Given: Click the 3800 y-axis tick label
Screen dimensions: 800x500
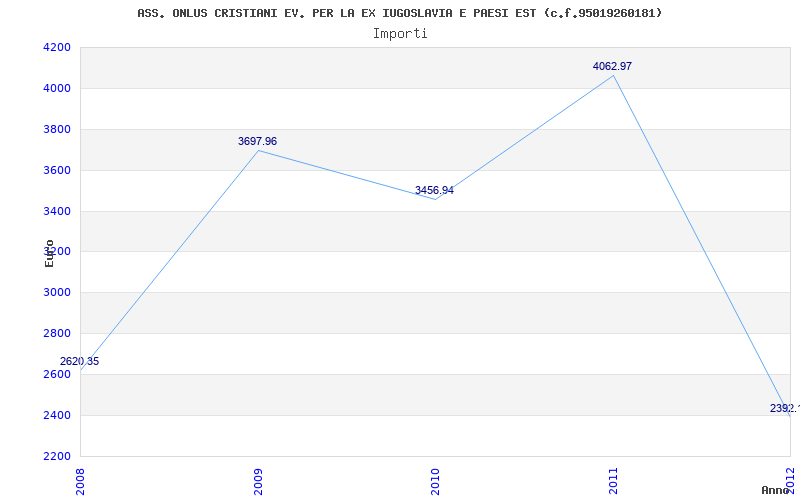Looking at the screenshot, I should point(56,130).
